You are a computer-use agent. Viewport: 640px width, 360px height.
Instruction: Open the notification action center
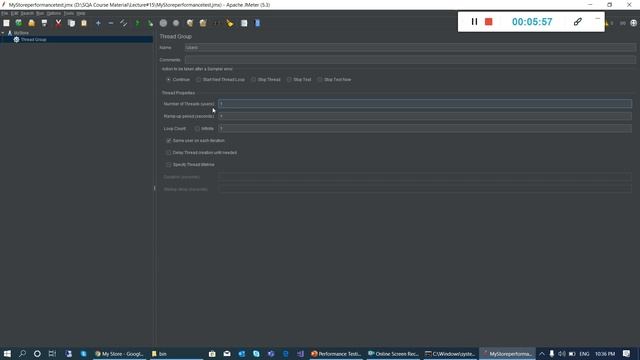627,353
